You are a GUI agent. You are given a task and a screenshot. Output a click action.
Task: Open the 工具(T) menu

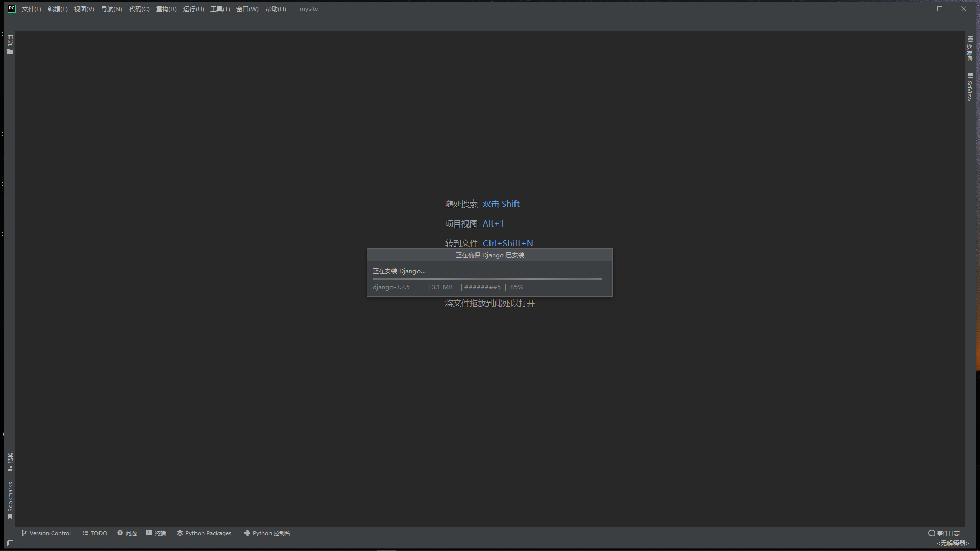[220, 9]
